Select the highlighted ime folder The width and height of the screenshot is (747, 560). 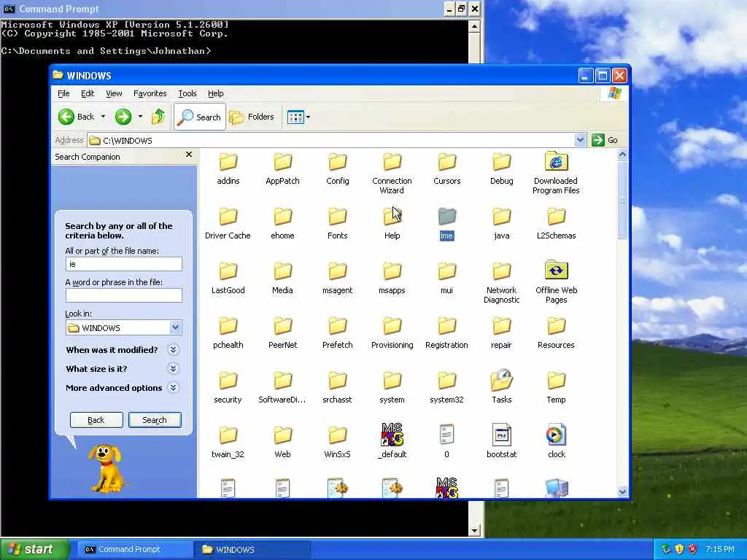click(x=447, y=224)
